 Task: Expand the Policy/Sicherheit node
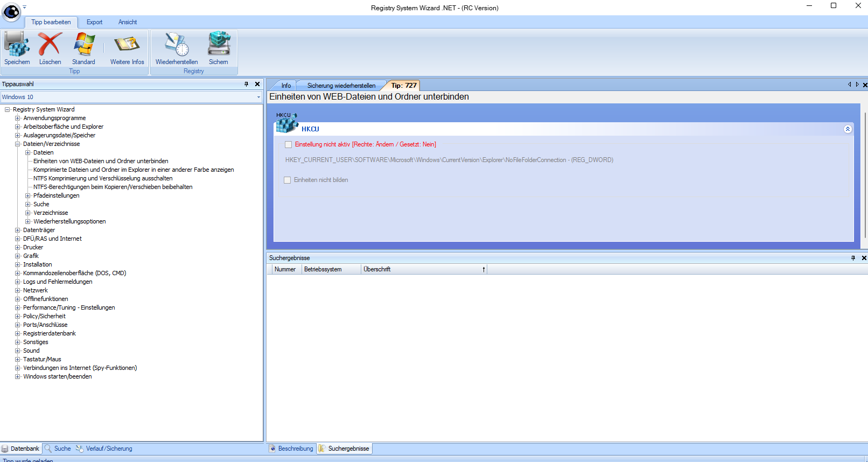pyautogui.click(x=18, y=316)
